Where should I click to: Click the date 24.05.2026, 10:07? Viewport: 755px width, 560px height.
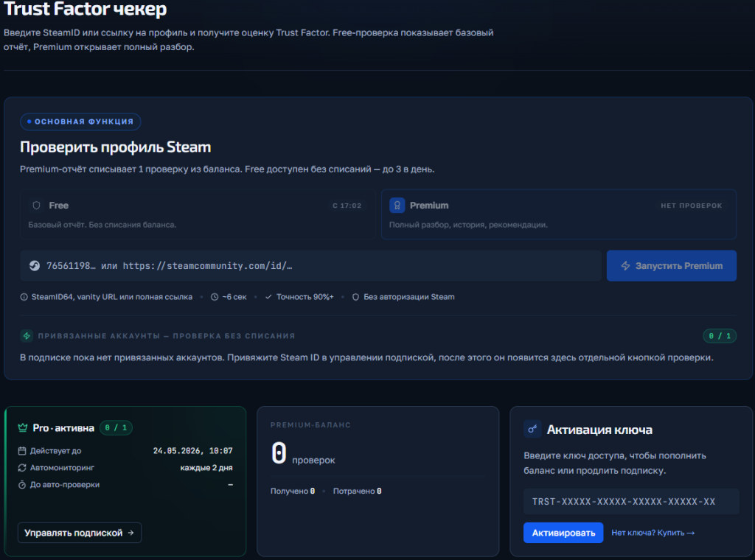click(x=192, y=451)
